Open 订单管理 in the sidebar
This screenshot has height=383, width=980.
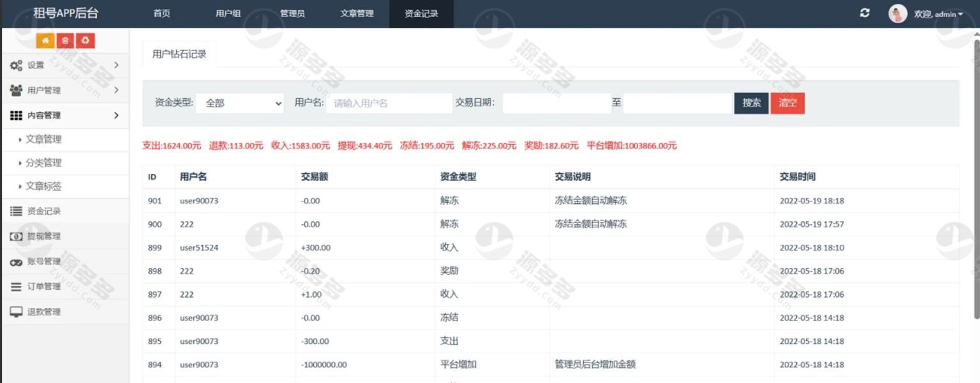click(x=44, y=286)
